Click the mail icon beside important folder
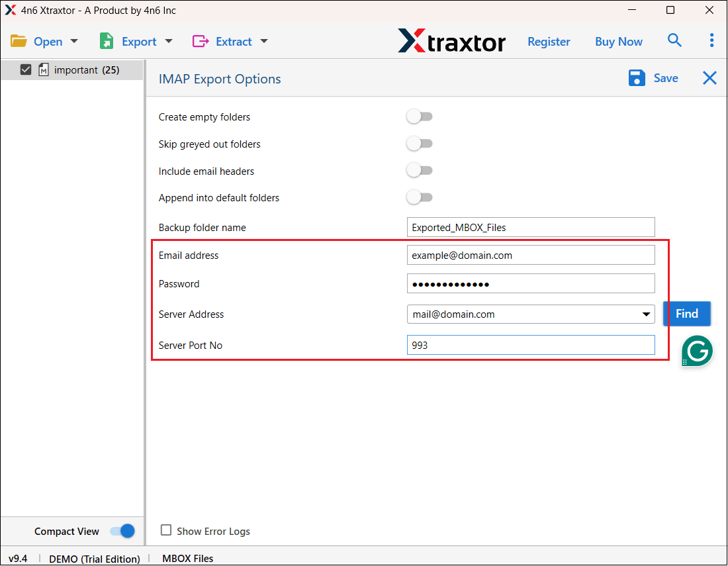The width and height of the screenshot is (728, 566). pyautogui.click(x=43, y=70)
